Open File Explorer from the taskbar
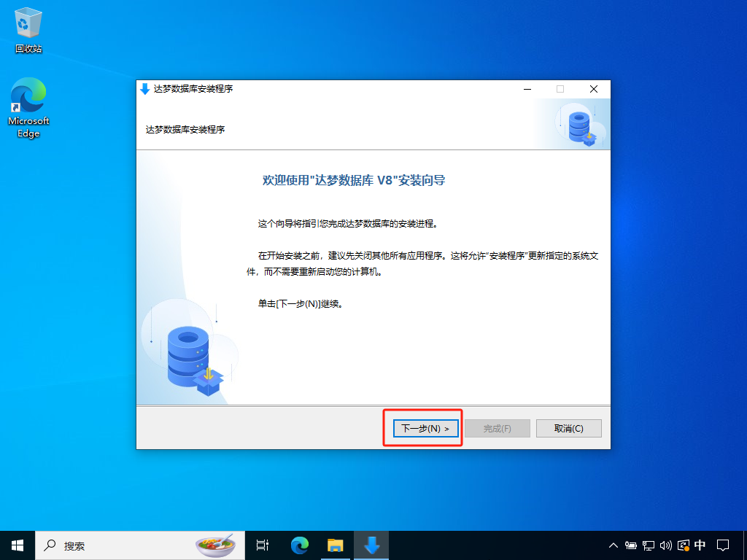The height and width of the screenshot is (560, 747). click(336, 545)
